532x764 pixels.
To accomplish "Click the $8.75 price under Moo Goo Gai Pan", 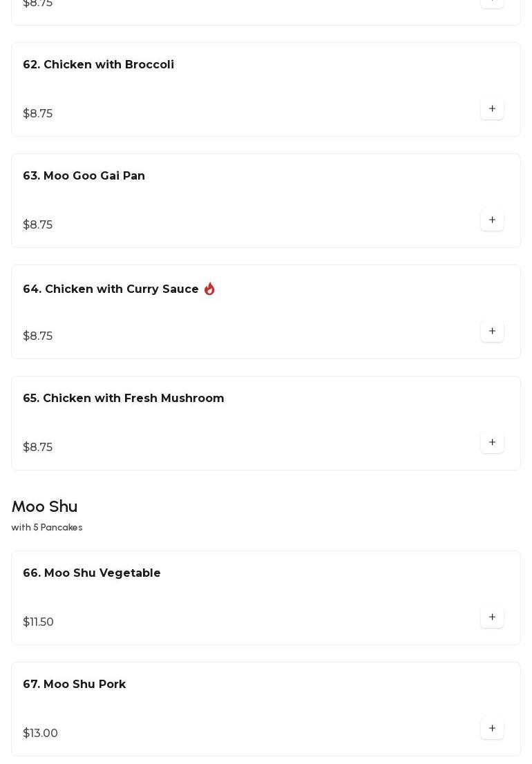I will (x=37, y=225).
